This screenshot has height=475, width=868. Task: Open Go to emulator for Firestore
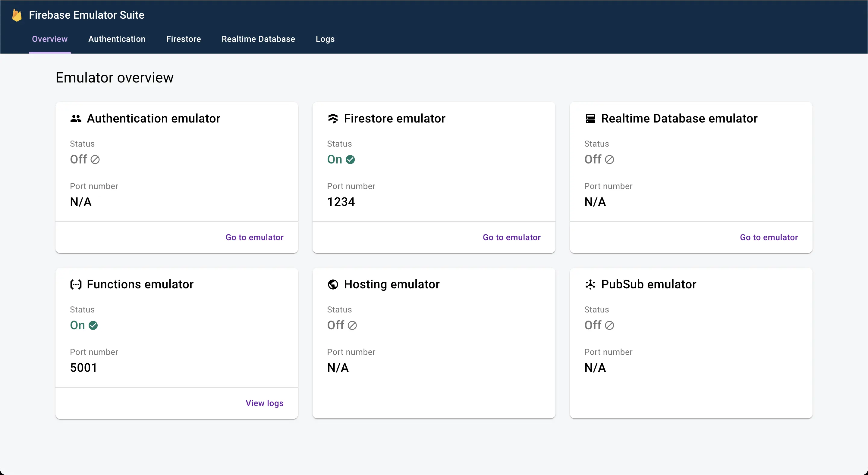pos(511,237)
